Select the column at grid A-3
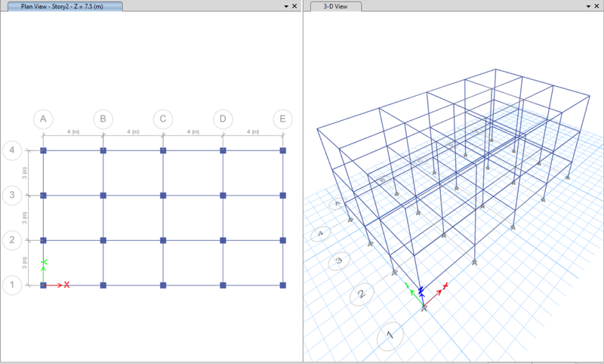604x364 pixels. [x=43, y=196]
